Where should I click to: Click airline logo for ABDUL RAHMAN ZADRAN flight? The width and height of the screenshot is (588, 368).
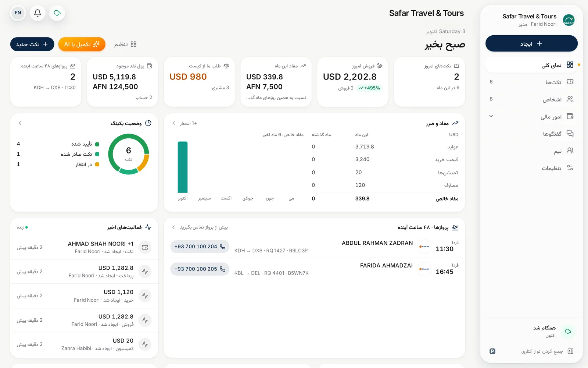(x=424, y=247)
